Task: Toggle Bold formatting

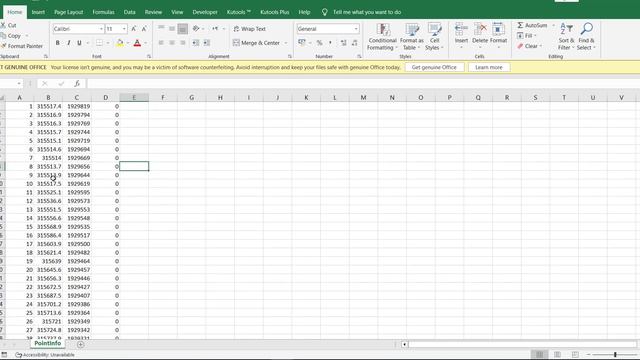Action: (58, 43)
